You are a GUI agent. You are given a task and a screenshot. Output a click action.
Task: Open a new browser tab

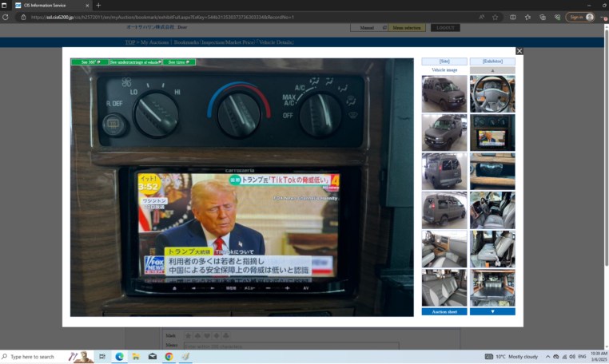tap(98, 6)
